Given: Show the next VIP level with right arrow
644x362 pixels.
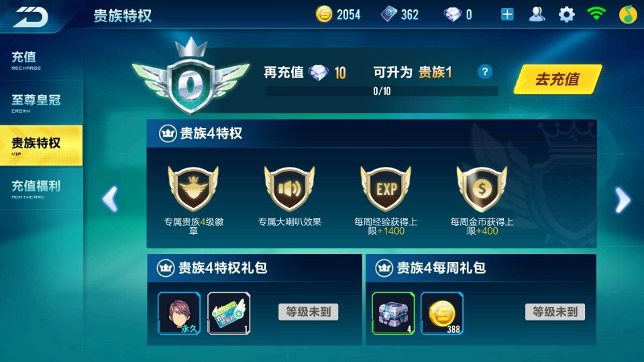Looking at the screenshot, I should 623,200.
